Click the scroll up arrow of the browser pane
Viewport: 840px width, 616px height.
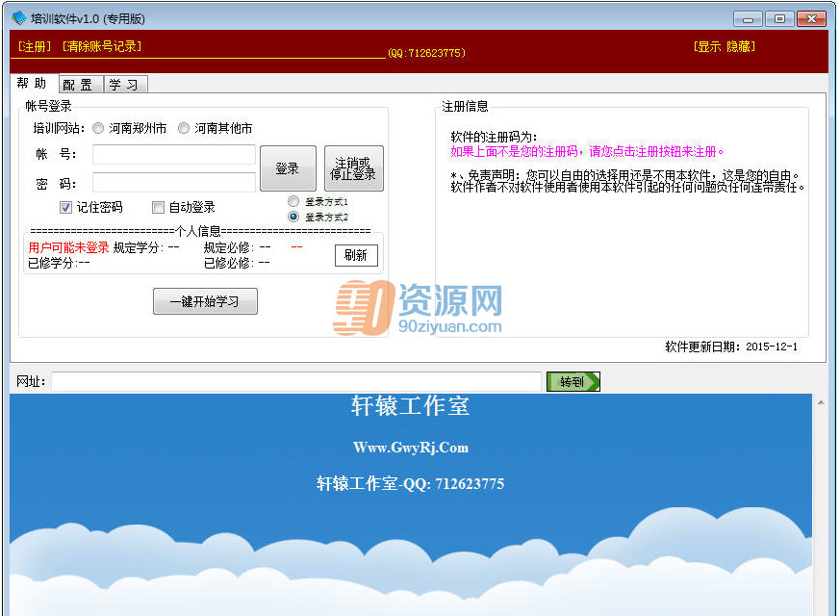click(821, 402)
